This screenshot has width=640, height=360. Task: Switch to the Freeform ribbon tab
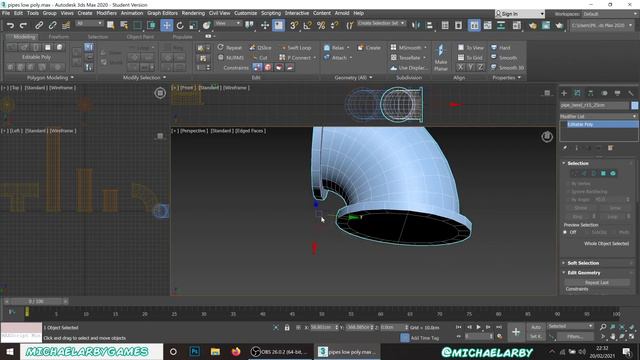(59, 37)
